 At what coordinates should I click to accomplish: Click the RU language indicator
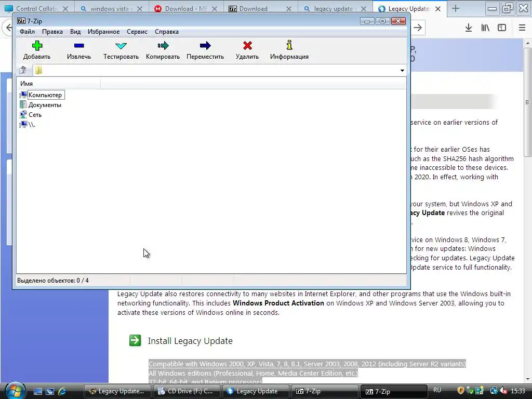(437, 390)
